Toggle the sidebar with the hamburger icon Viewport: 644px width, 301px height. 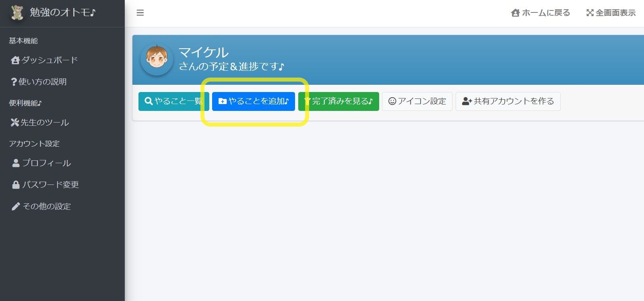click(140, 13)
